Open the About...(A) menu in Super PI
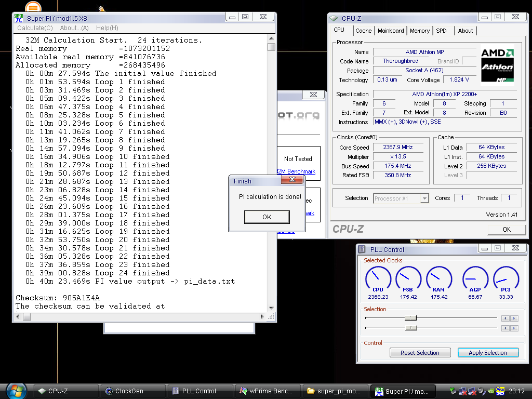532x399 pixels. [74, 28]
